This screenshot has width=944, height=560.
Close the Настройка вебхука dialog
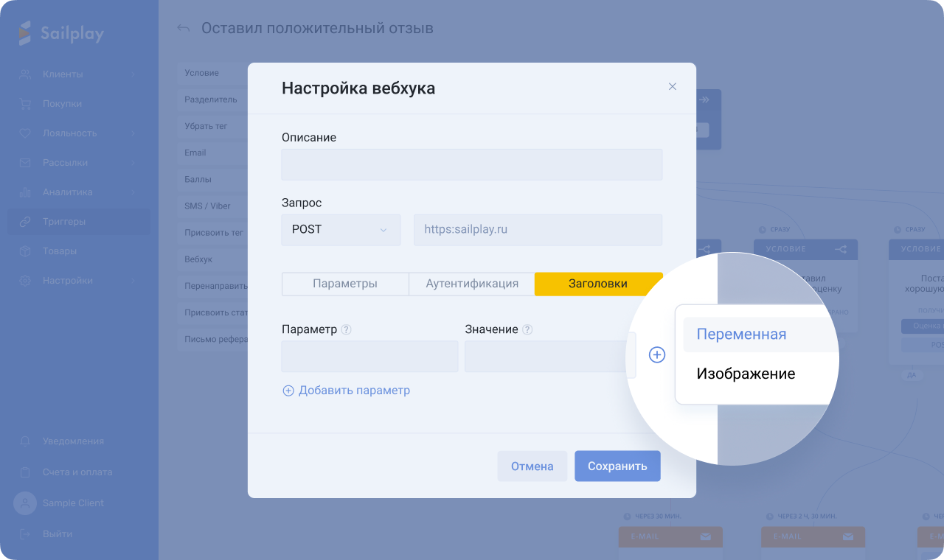pos(672,86)
